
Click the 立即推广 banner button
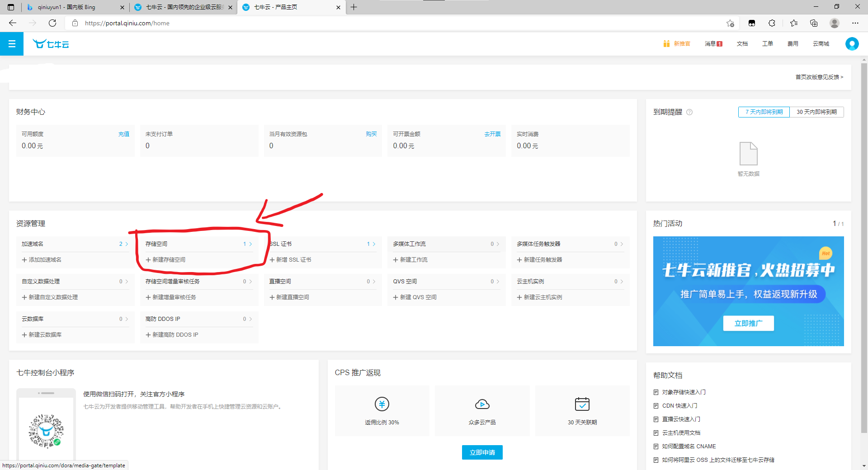(x=748, y=324)
